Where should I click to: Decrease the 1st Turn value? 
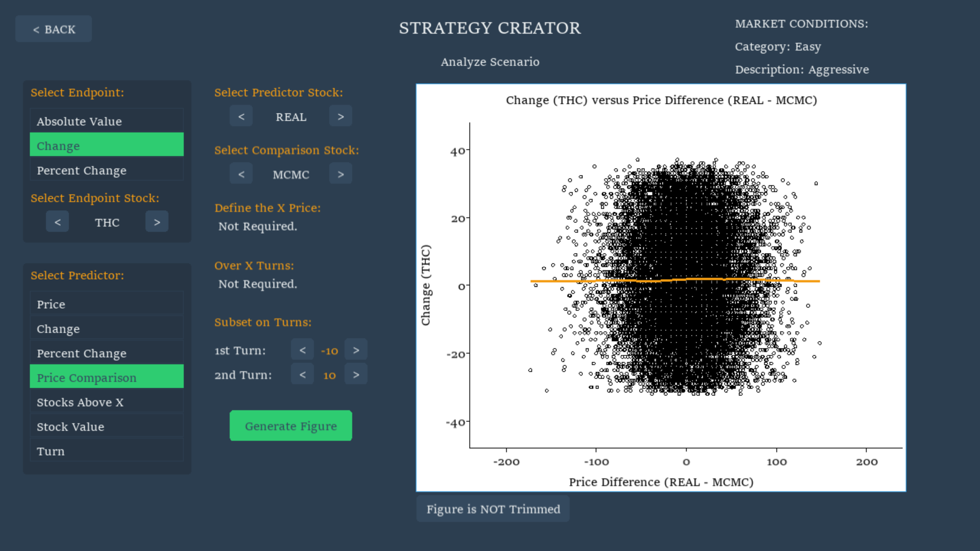[x=302, y=350]
